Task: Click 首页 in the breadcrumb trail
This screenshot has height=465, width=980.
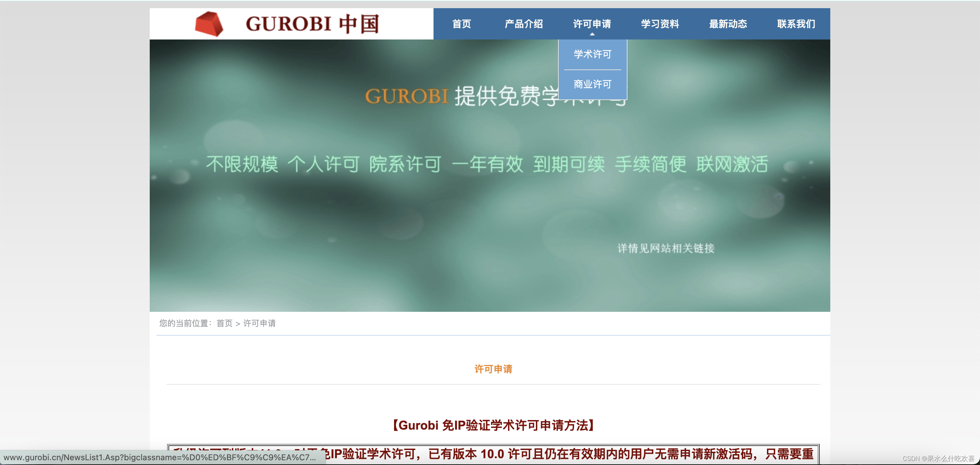Action: point(224,323)
